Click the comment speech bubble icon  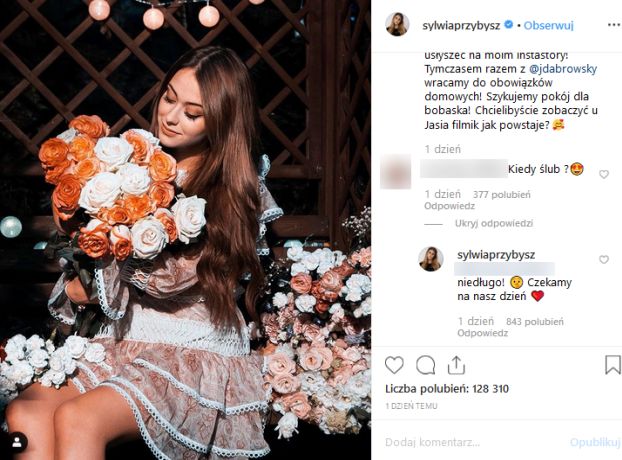click(x=426, y=365)
